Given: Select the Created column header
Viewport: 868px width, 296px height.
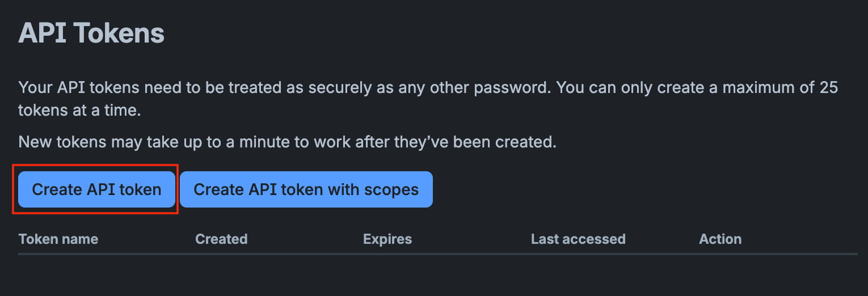Looking at the screenshot, I should pos(221,239).
